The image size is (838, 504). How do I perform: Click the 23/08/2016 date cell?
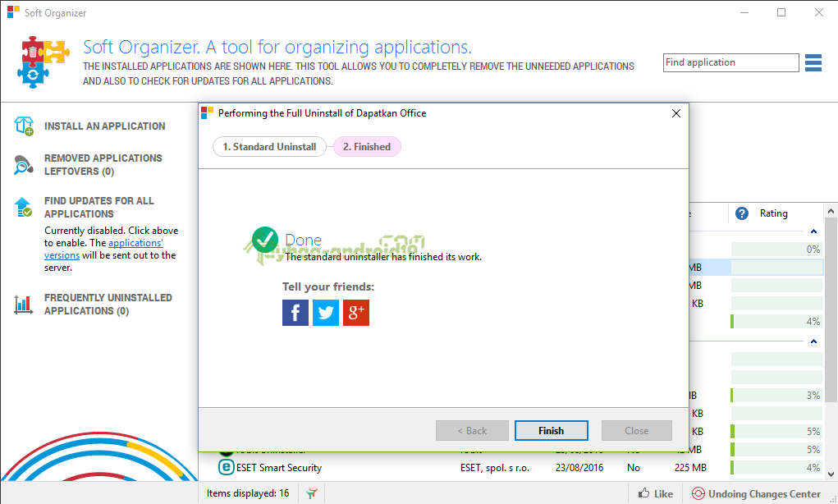(x=579, y=468)
